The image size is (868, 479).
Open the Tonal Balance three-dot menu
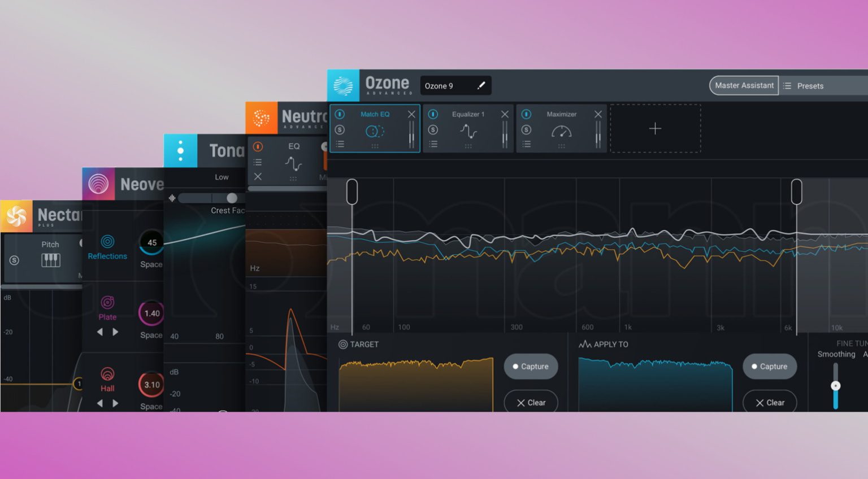[x=180, y=151]
